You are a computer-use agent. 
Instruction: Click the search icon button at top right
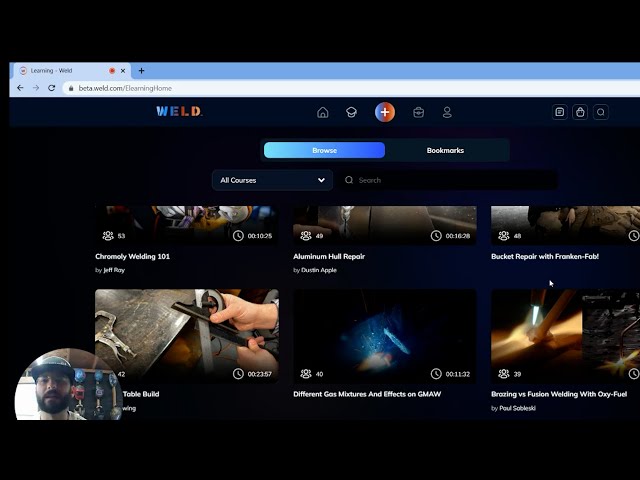pyautogui.click(x=600, y=112)
